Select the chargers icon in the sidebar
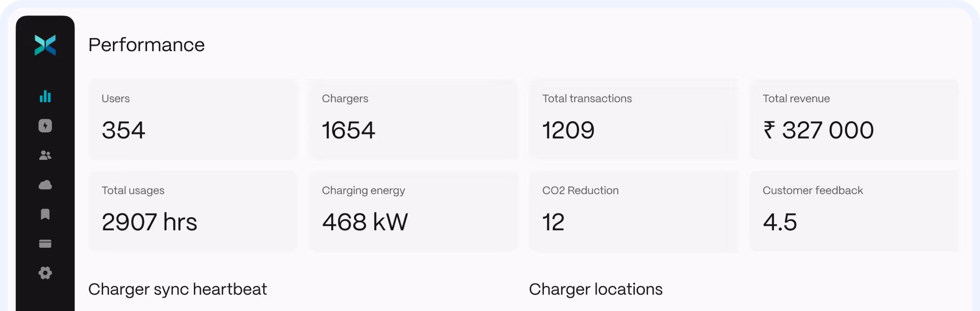Viewport: 980px width, 311px height. (45, 126)
